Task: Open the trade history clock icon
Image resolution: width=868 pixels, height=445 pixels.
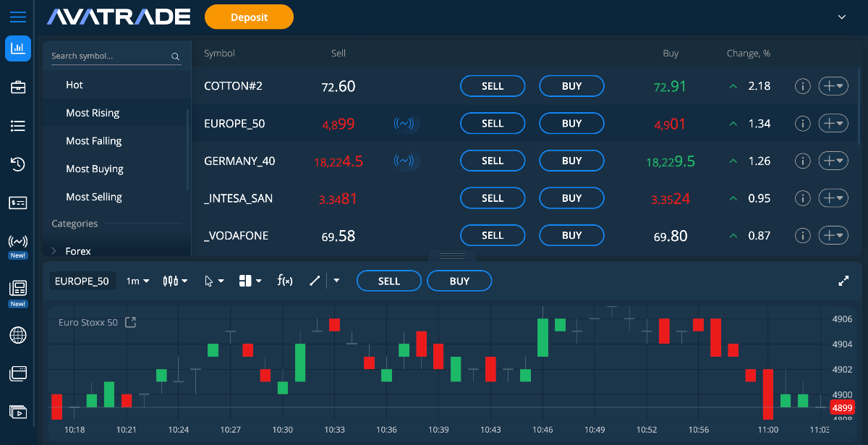Action: tap(17, 165)
